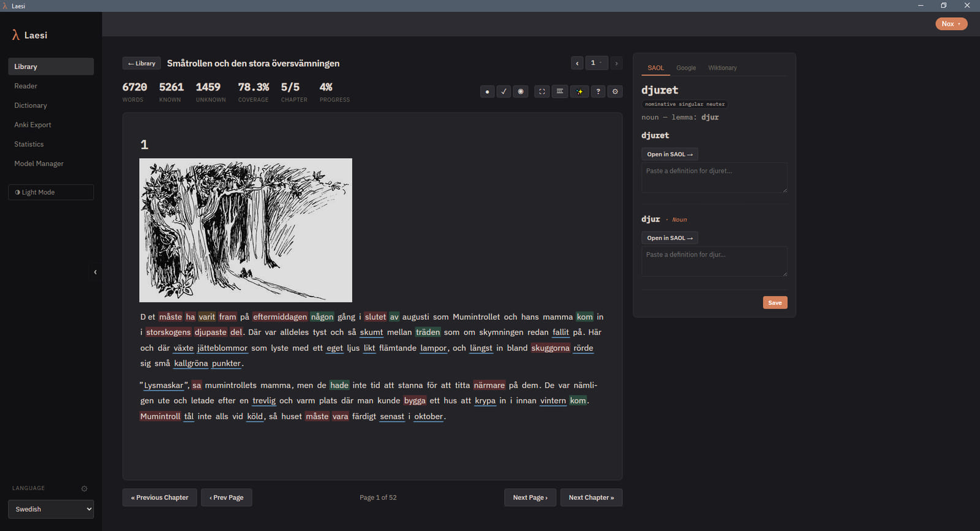Open Reader in the sidebar

pos(51,86)
